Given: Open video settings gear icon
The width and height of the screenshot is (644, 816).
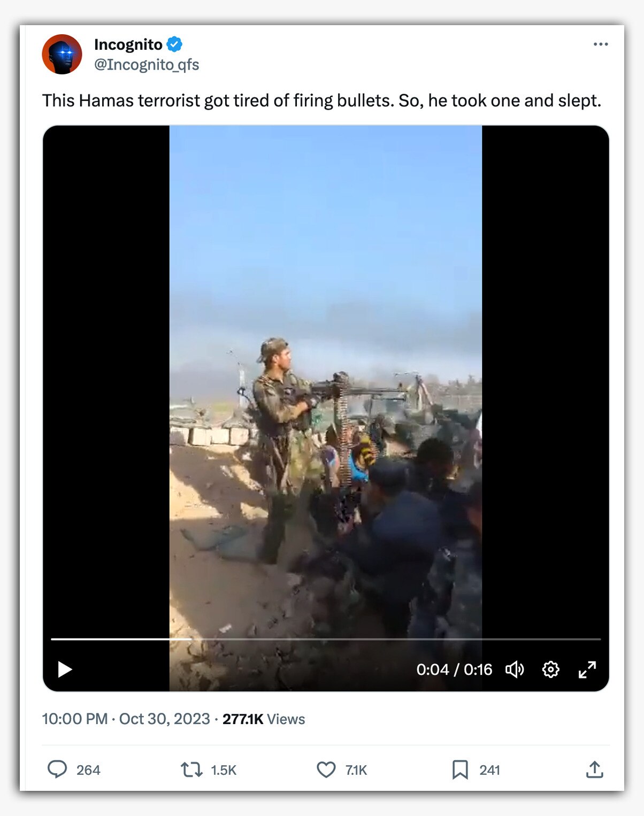Looking at the screenshot, I should (x=550, y=669).
